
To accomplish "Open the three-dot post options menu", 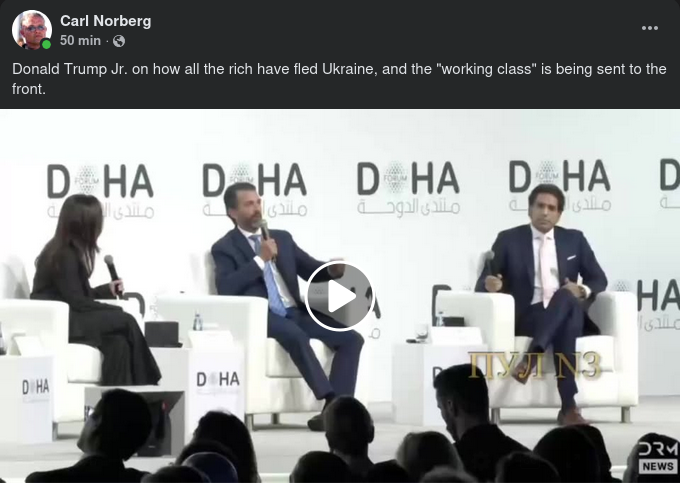I will pyautogui.click(x=650, y=28).
